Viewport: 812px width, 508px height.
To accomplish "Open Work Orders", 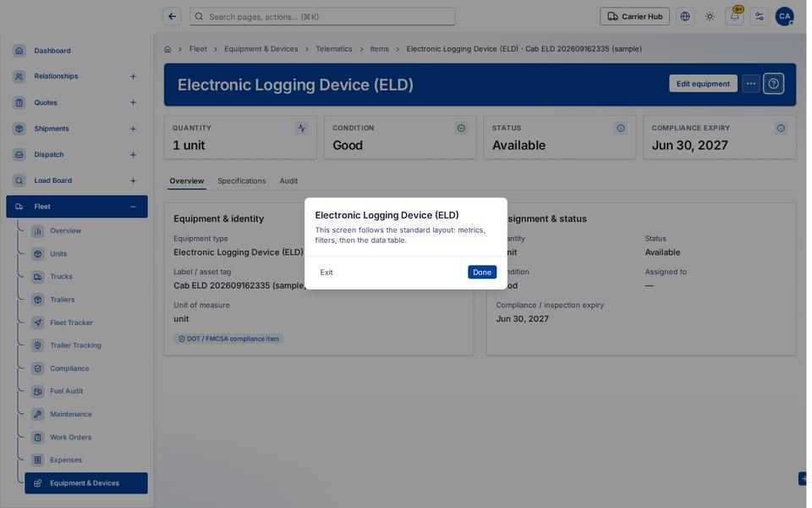I will click(86, 437).
